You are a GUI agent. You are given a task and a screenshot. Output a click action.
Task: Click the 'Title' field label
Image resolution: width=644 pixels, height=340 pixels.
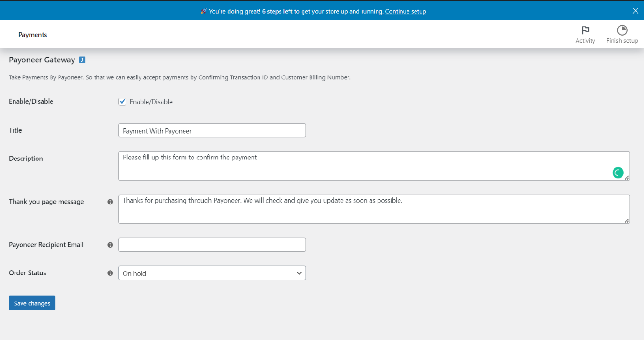coord(15,130)
